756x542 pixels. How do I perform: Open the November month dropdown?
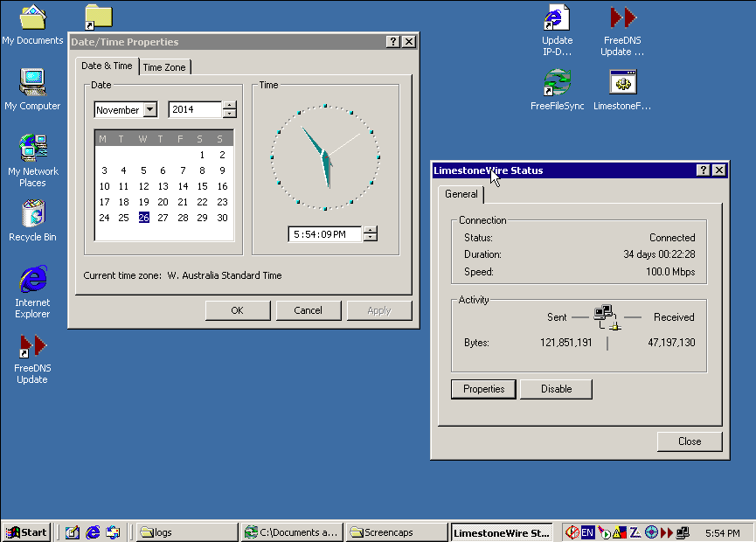point(151,109)
